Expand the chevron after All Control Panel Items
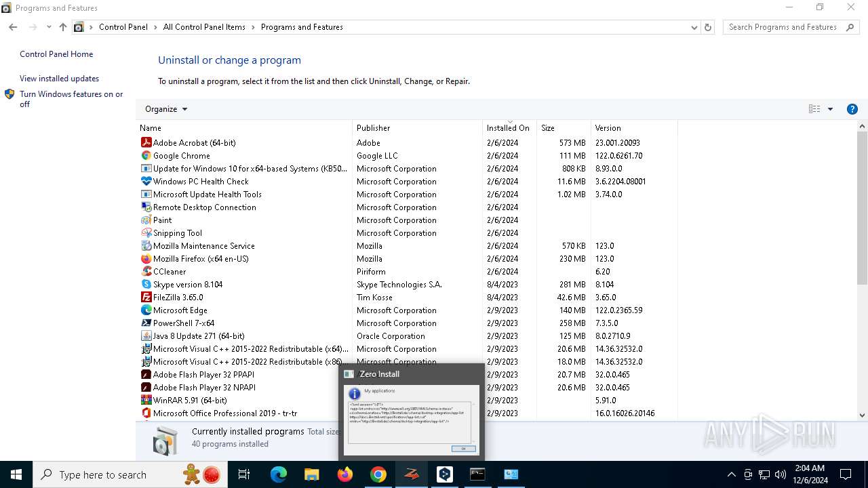This screenshot has width=868, height=488. coord(254,27)
